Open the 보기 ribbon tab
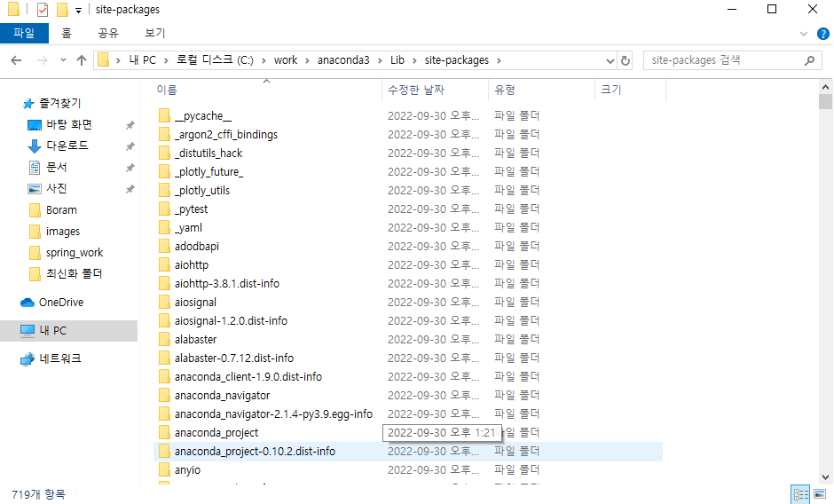The width and height of the screenshot is (834, 504). pyautogui.click(x=154, y=33)
